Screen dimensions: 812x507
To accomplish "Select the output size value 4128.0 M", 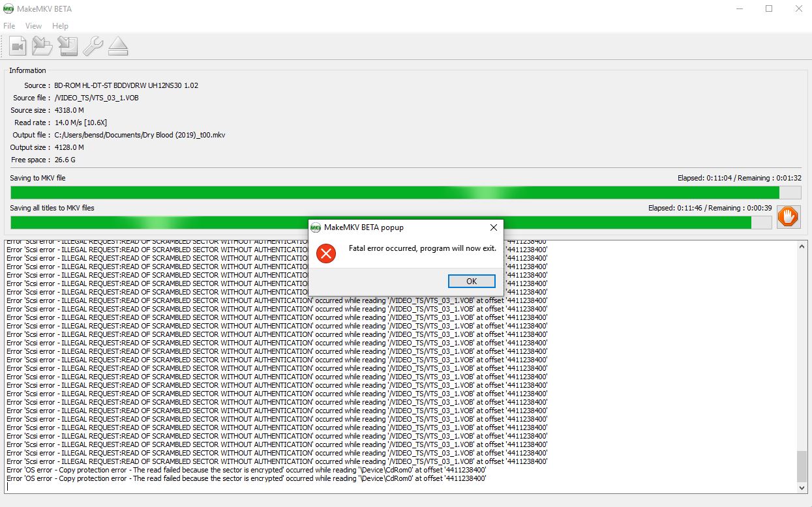I will pos(69,147).
